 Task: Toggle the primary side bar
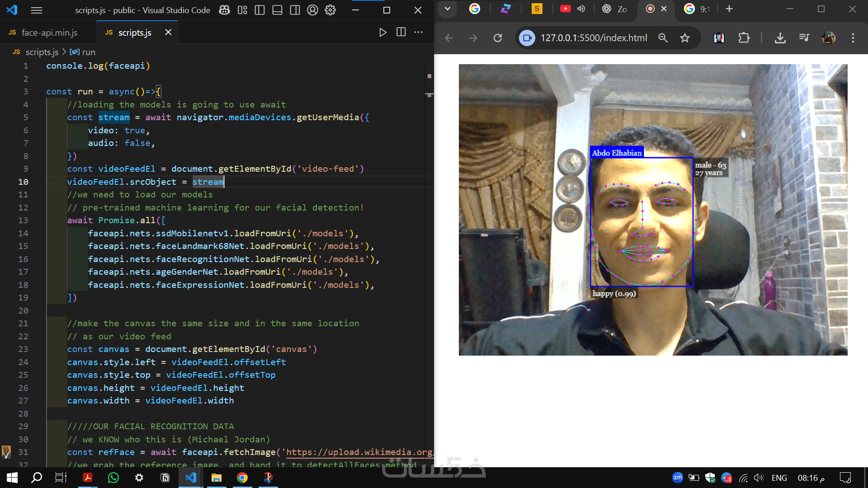(259, 10)
